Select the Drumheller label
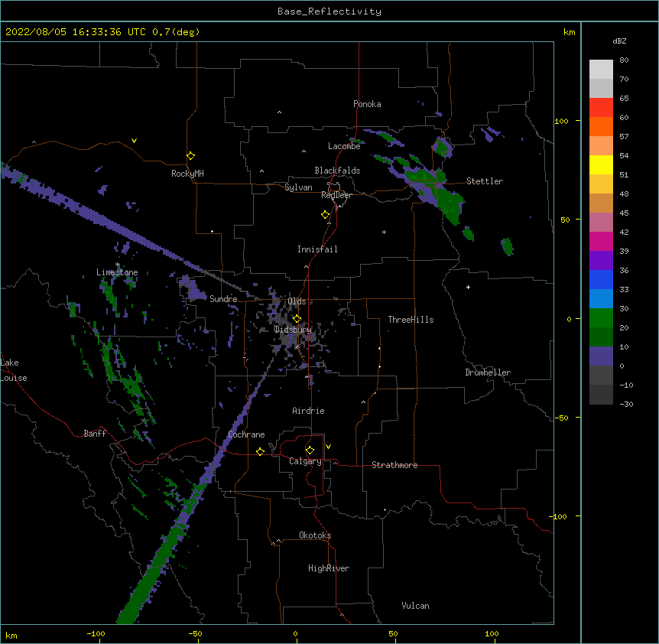This screenshot has height=644, width=659. pos(488,372)
